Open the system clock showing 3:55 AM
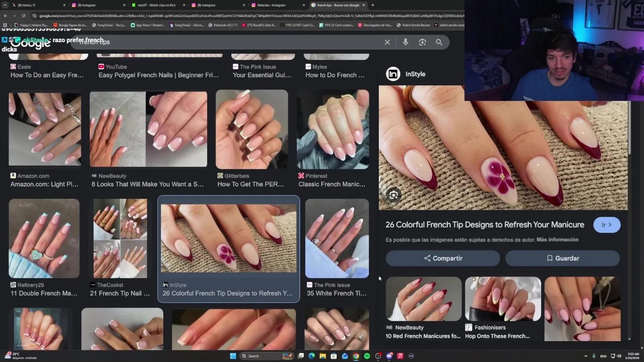This screenshot has width=644, height=362. tap(632, 356)
